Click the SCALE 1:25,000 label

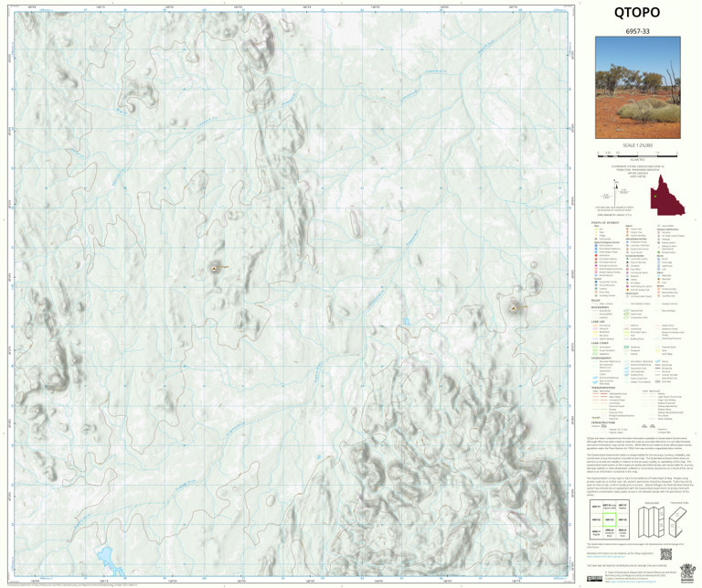pyautogui.click(x=637, y=145)
